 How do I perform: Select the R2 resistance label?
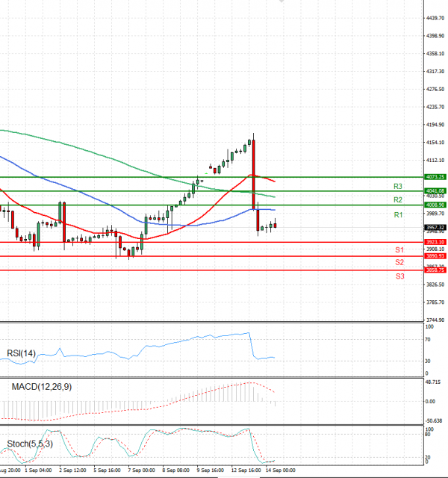coord(398,200)
